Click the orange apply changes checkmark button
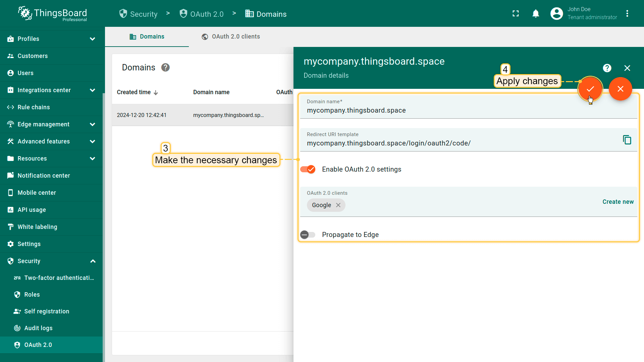Viewport: 644px width, 362px height. tap(590, 89)
